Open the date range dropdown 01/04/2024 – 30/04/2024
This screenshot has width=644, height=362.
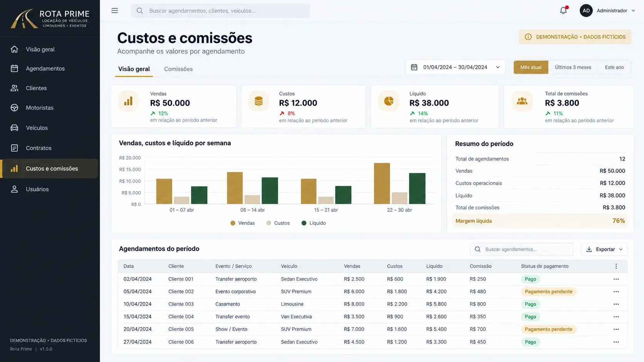coord(455,67)
